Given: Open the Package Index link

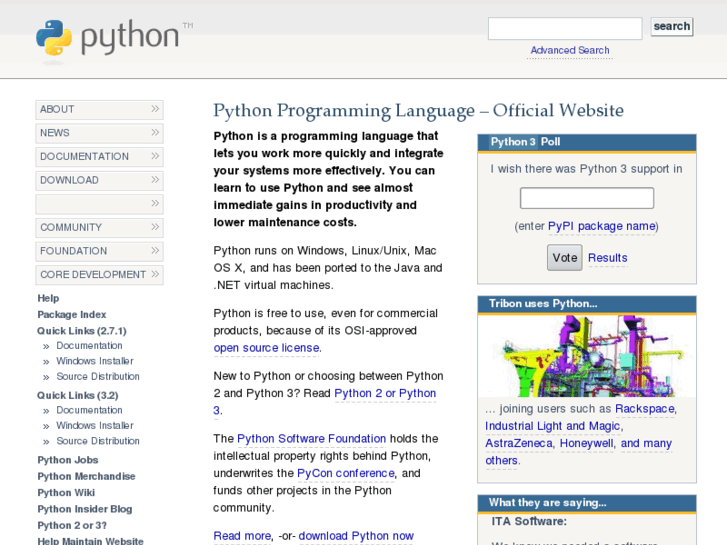Looking at the screenshot, I should [x=72, y=314].
